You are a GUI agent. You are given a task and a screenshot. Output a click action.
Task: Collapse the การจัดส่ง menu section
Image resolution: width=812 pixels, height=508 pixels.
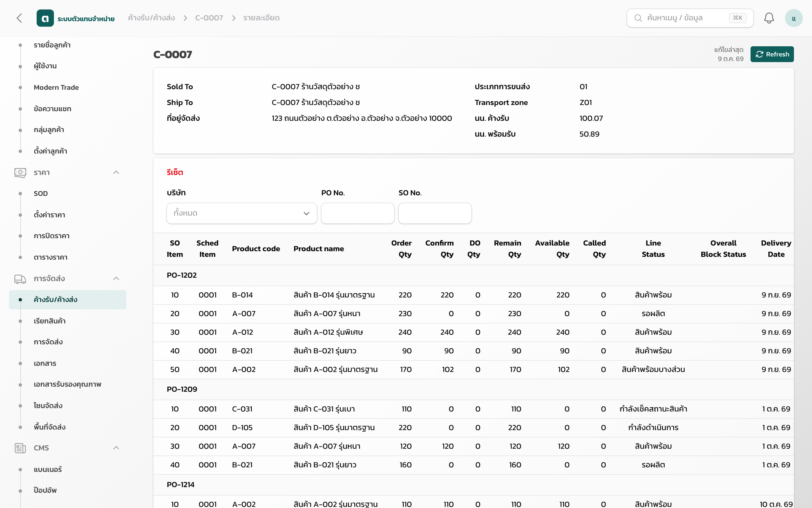tap(116, 279)
